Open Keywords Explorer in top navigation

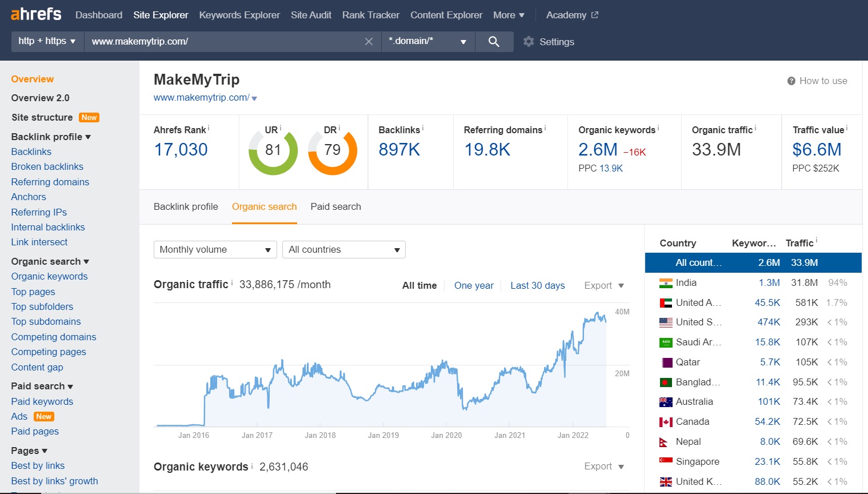pos(239,15)
